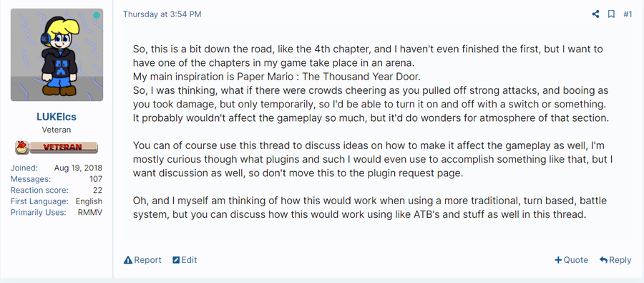
Task: View the reaction score of 22
Action: pos(98,191)
